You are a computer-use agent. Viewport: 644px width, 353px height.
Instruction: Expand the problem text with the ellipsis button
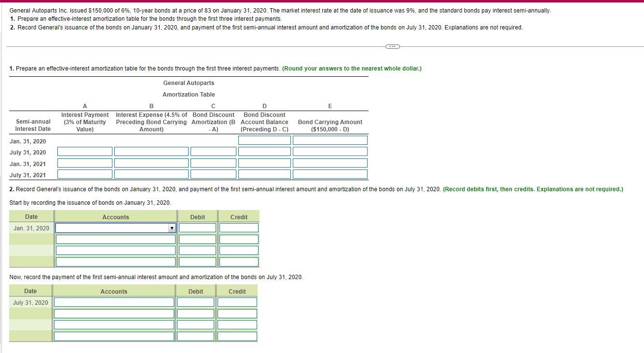(x=393, y=46)
